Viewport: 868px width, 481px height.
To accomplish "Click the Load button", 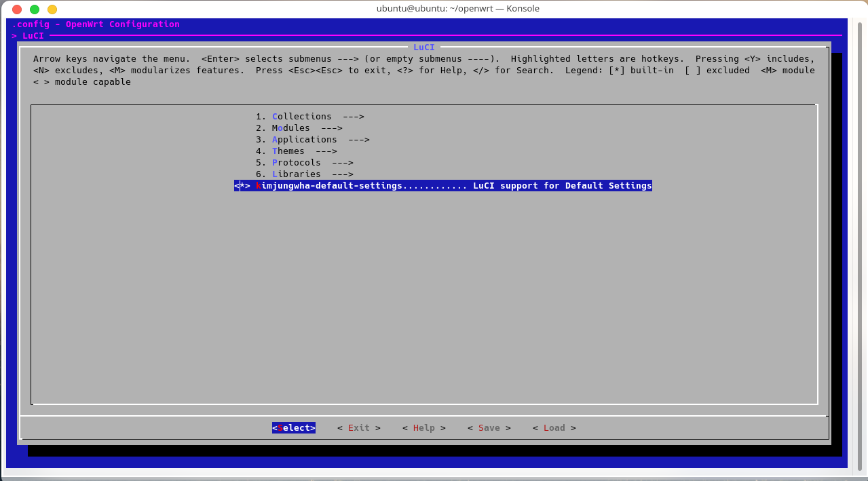I will pos(554,428).
